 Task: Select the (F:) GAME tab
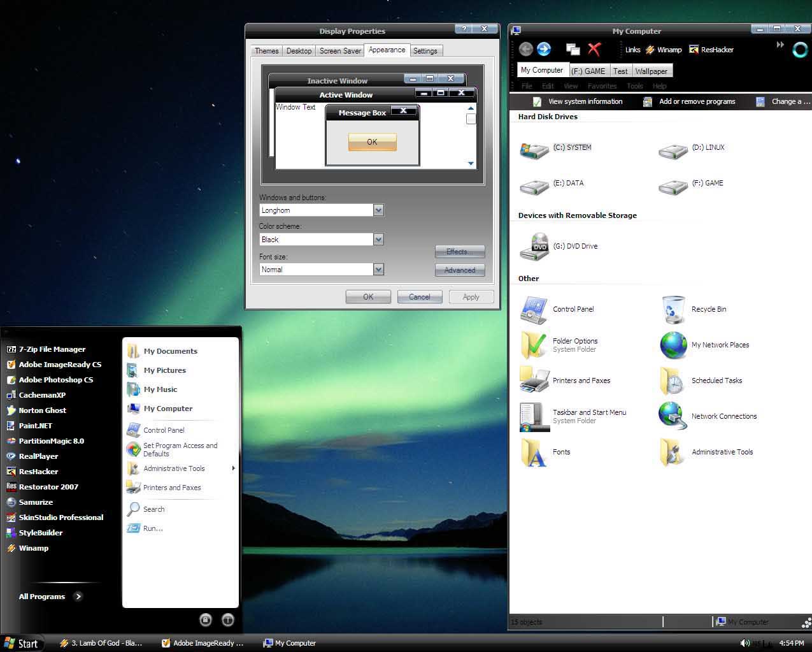(x=588, y=71)
